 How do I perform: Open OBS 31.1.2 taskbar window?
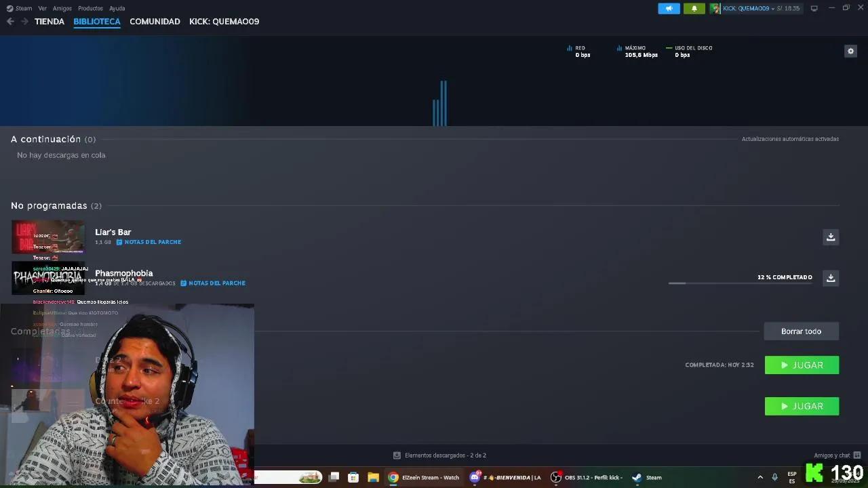click(587, 477)
